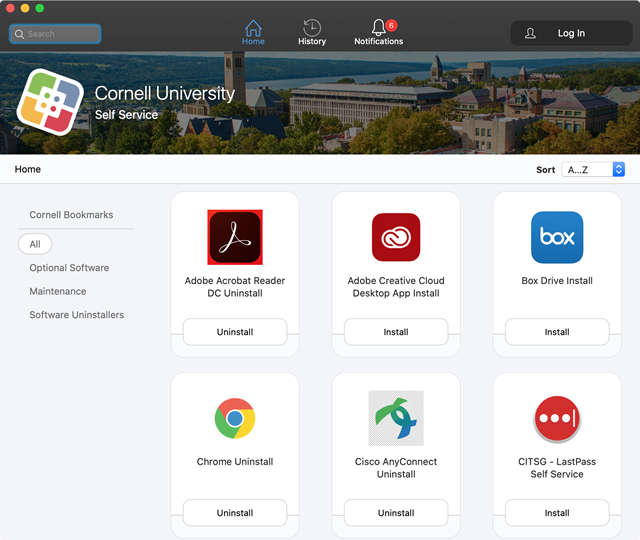This screenshot has height=540, width=640.
Task: Click the 'Box Drive Install' title
Action: tap(557, 281)
